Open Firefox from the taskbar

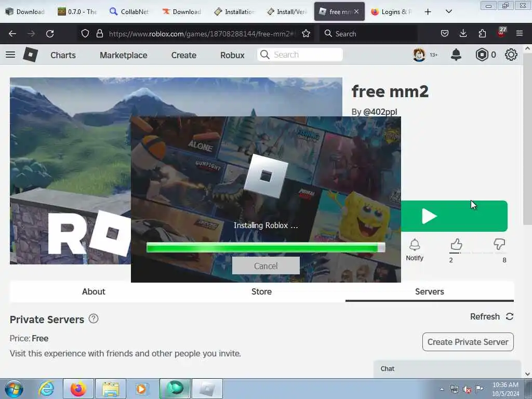click(x=78, y=389)
